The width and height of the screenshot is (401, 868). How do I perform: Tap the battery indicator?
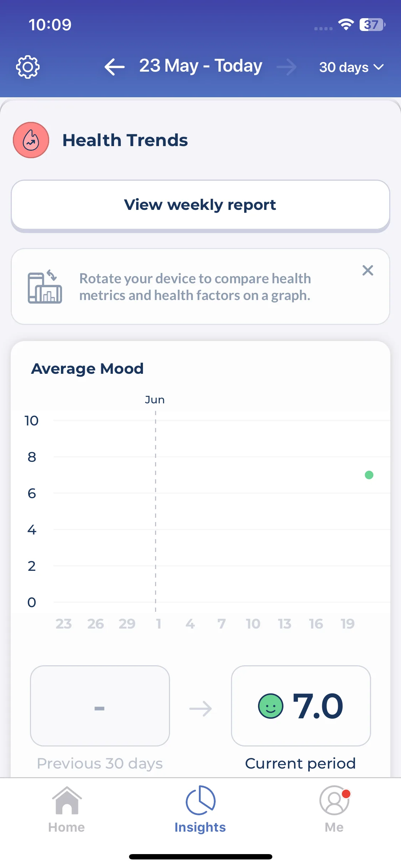click(x=372, y=25)
